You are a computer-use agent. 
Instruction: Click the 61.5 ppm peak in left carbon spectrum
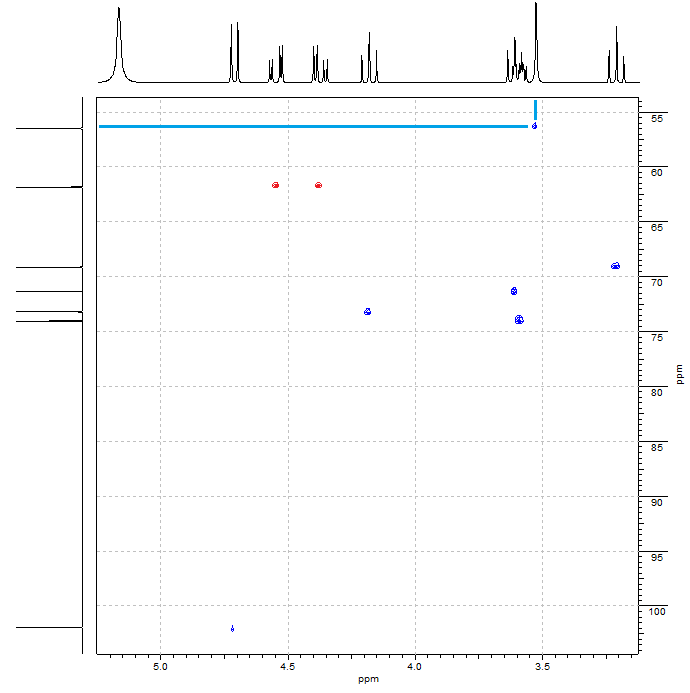[x=48, y=187]
